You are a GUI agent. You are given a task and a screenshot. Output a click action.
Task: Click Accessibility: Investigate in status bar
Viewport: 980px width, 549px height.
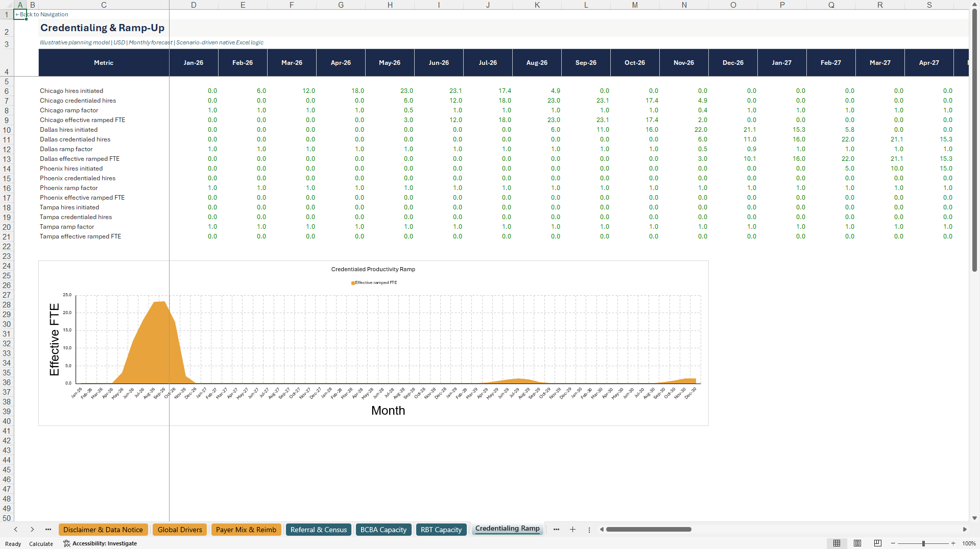click(x=100, y=543)
